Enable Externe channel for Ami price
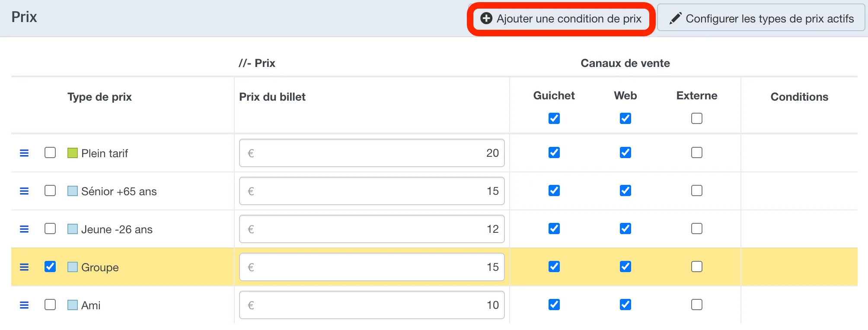 697,305
